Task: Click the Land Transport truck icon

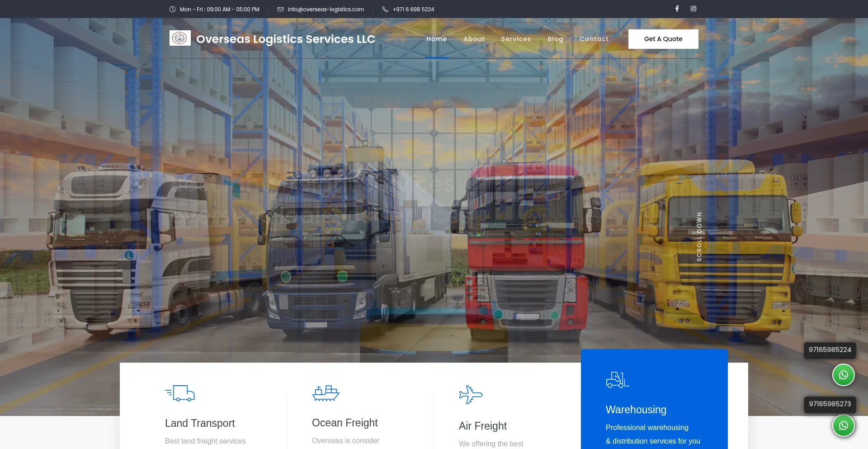Action: point(180,393)
